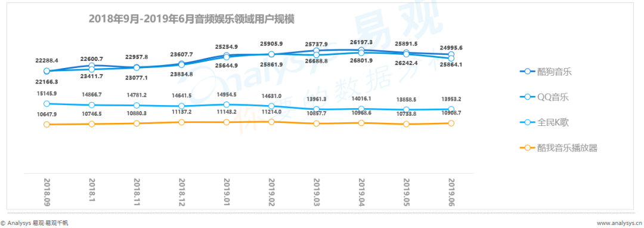Click the 2019.06 axis label

[x=451, y=192]
